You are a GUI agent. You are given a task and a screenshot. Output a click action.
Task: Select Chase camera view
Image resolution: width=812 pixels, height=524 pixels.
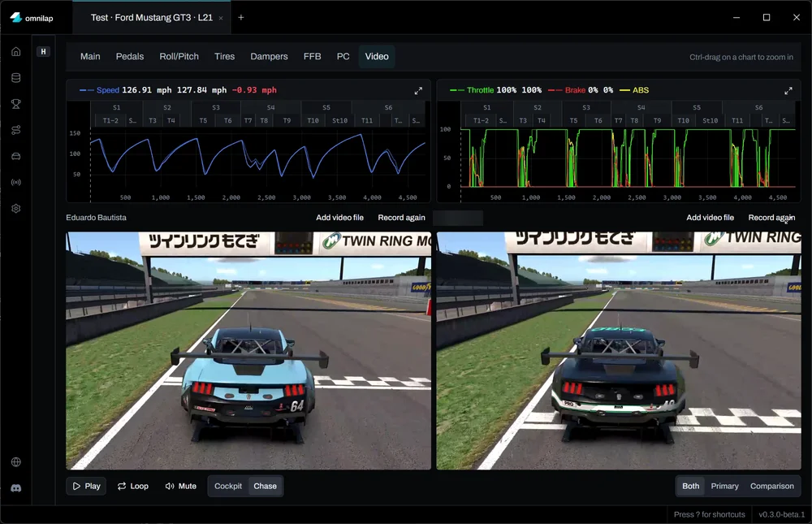(265, 486)
